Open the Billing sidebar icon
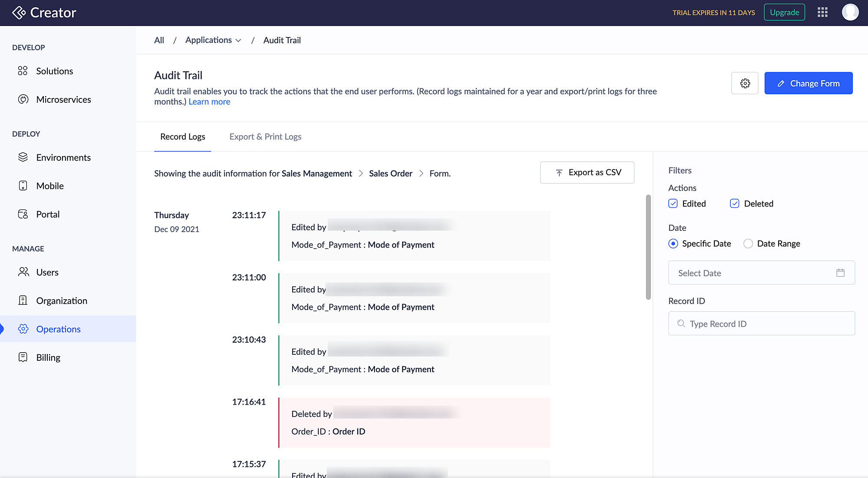868x478 pixels. [x=23, y=357]
